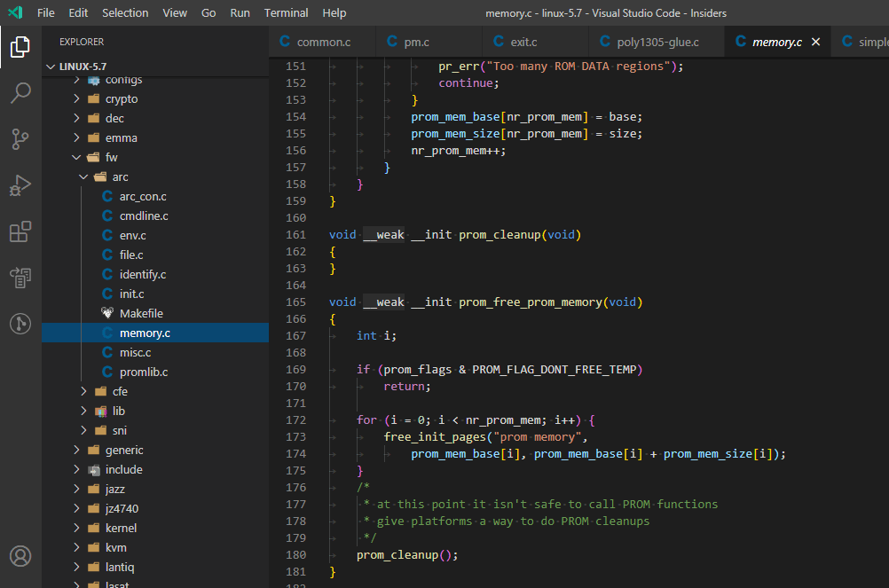Expand the generic folder chevron
The height and width of the screenshot is (588, 889).
tap(76, 450)
